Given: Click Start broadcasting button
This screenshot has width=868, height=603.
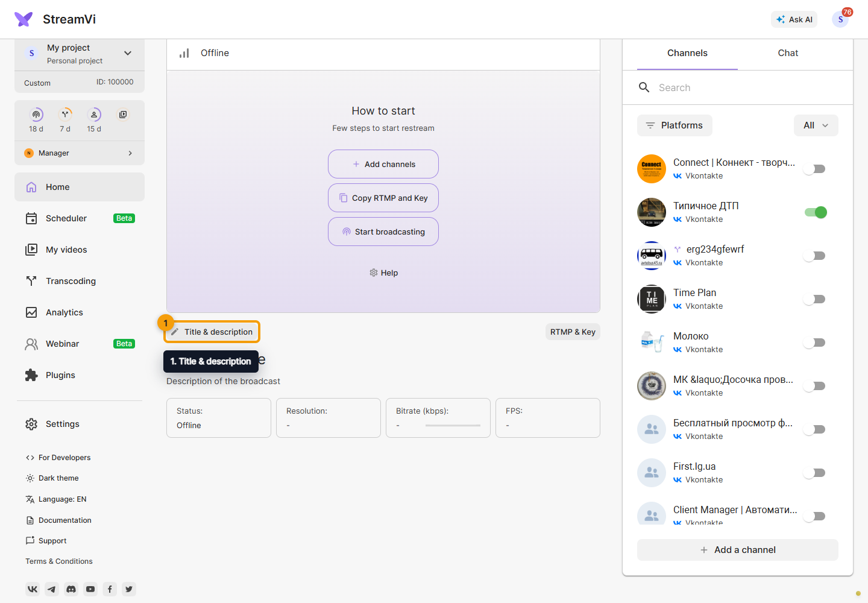Looking at the screenshot, I should [x=383, y=232].
